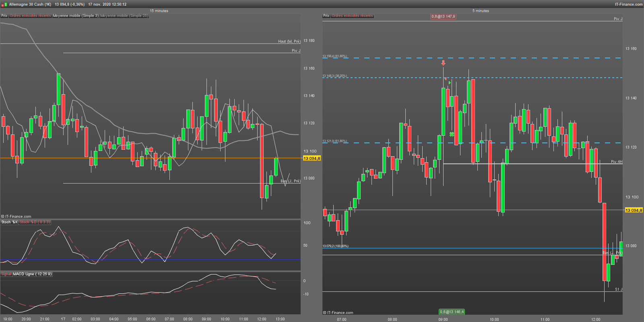Image resolution: width=644 pixels, height=322 pixels.
Task: Click the red-green instrument icon beside Allemagne 30
Action: (4, 4)
